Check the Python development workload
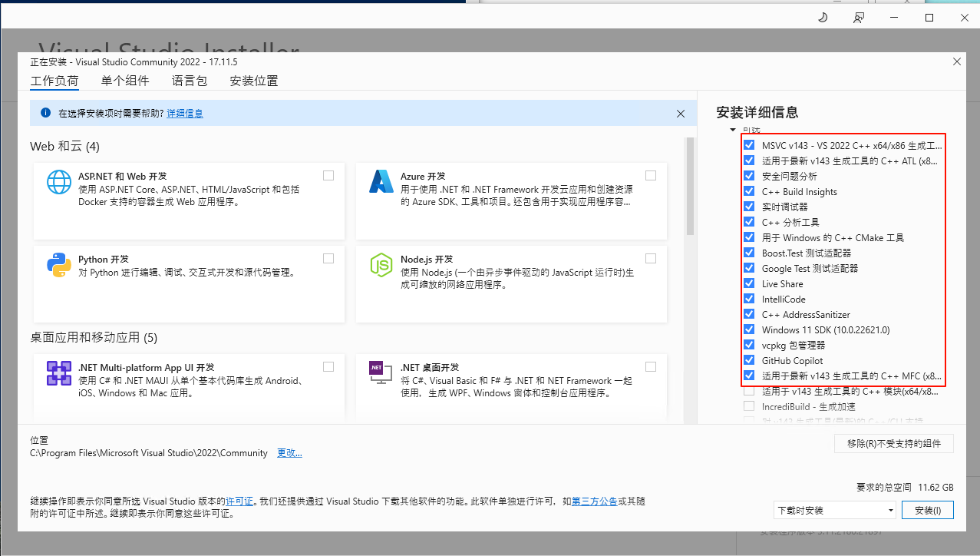This screenshot has width=980, height=556. tap(328, 258)
